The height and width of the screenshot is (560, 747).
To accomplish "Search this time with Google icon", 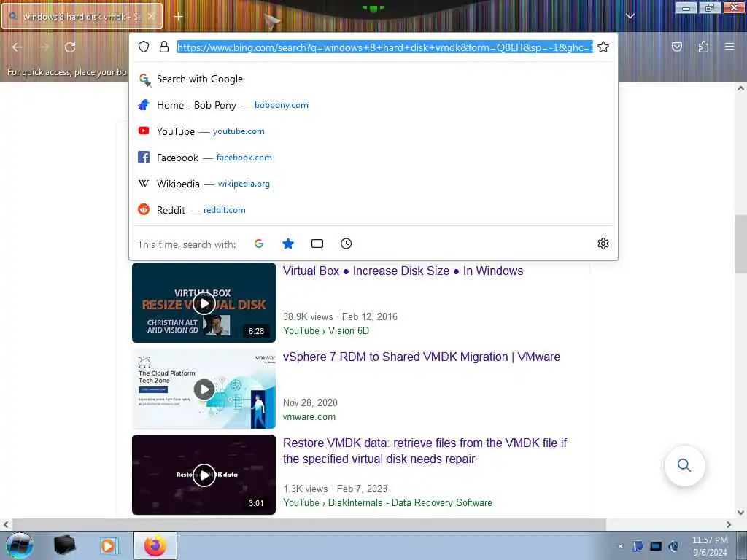I will click(259, 244).
